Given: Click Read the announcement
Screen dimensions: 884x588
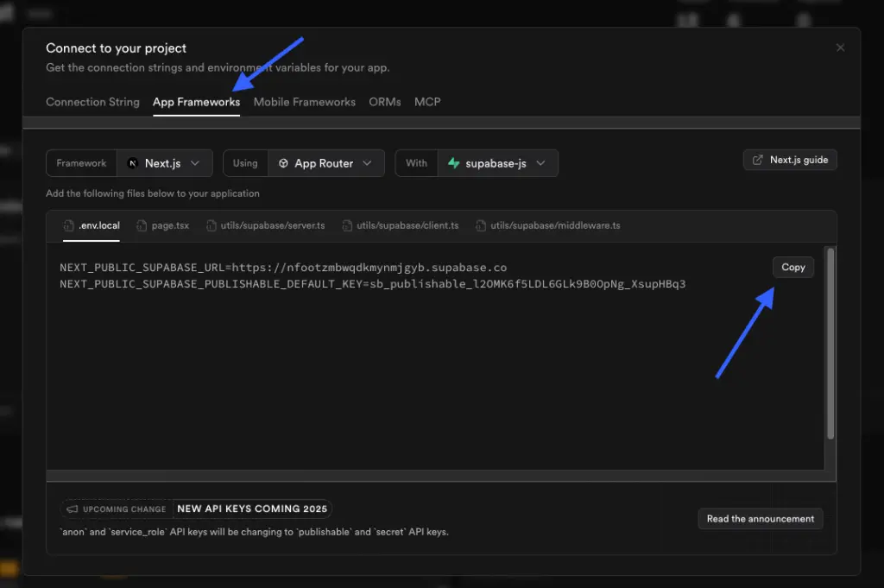Looking at the screenshot, I should click(x=760, y=519).
